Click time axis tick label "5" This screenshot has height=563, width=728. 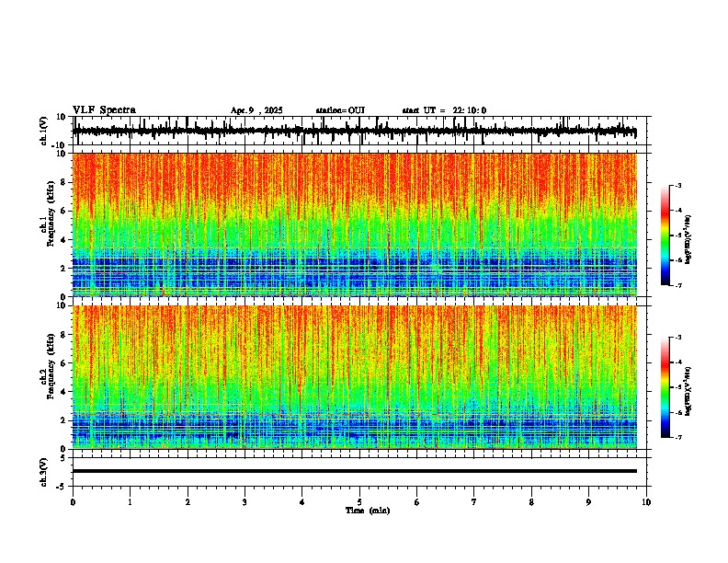click(x=359, y=502)
